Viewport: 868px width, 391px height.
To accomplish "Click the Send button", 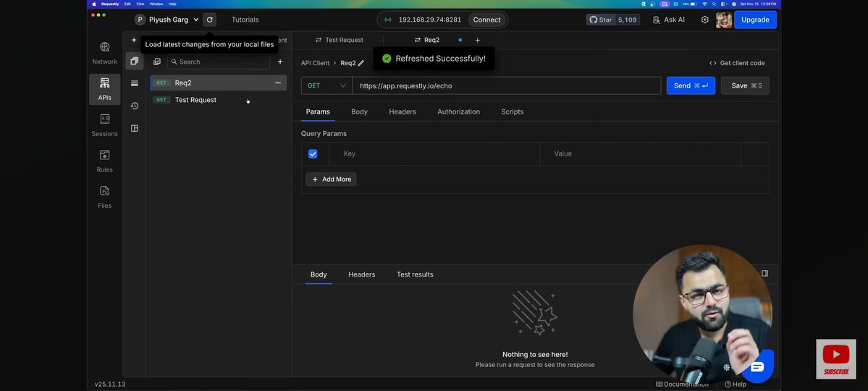I will click(x=691, y=85).
